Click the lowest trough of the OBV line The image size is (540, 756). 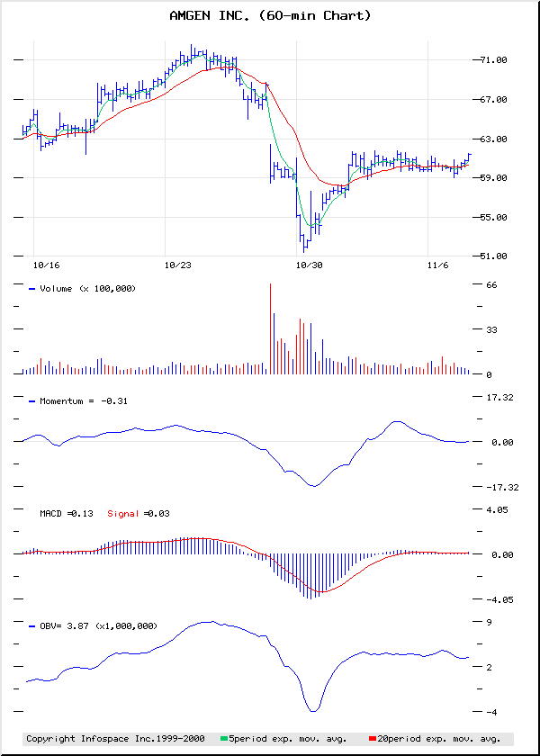tap(313, 711)
